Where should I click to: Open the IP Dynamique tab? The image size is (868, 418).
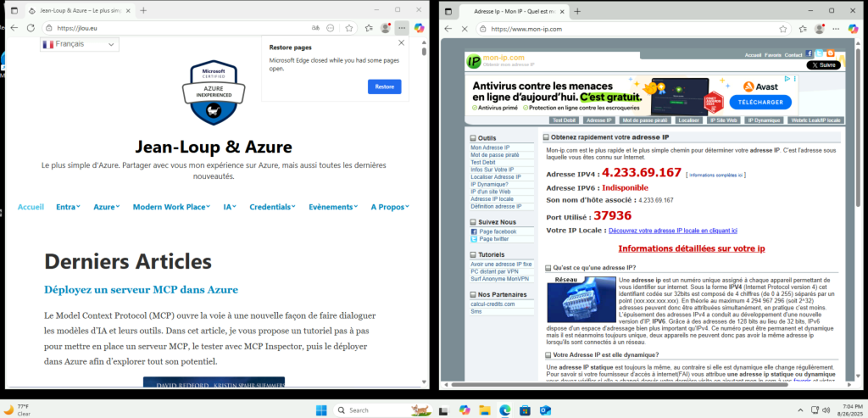pyautogui.click(x=764, y=120)
